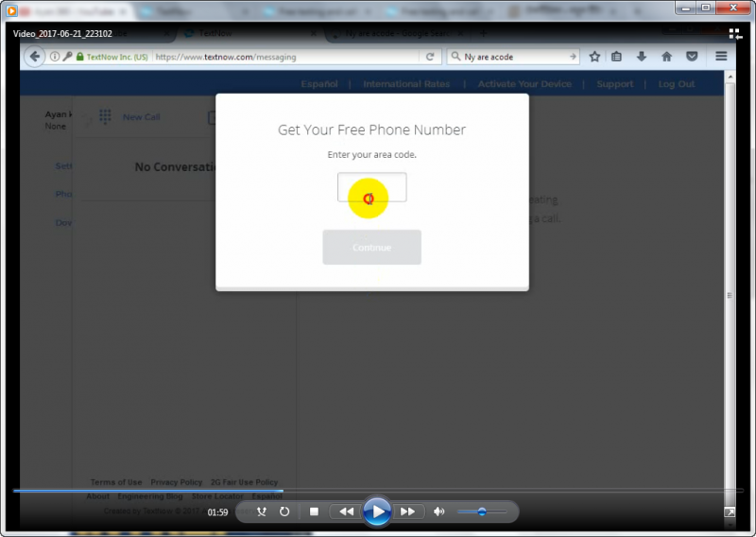Open bookmarks list icon
The image size is (756, 537).
[616, 57]
